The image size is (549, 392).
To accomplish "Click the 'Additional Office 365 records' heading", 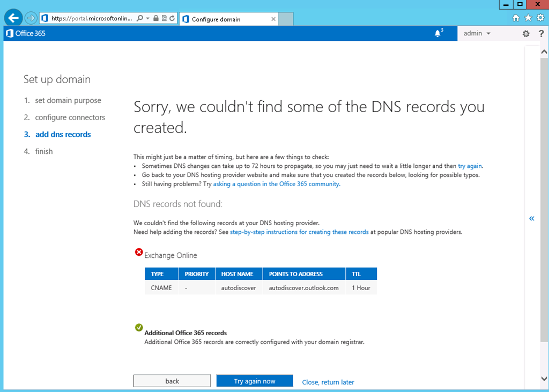I will [x=186, y=333].
